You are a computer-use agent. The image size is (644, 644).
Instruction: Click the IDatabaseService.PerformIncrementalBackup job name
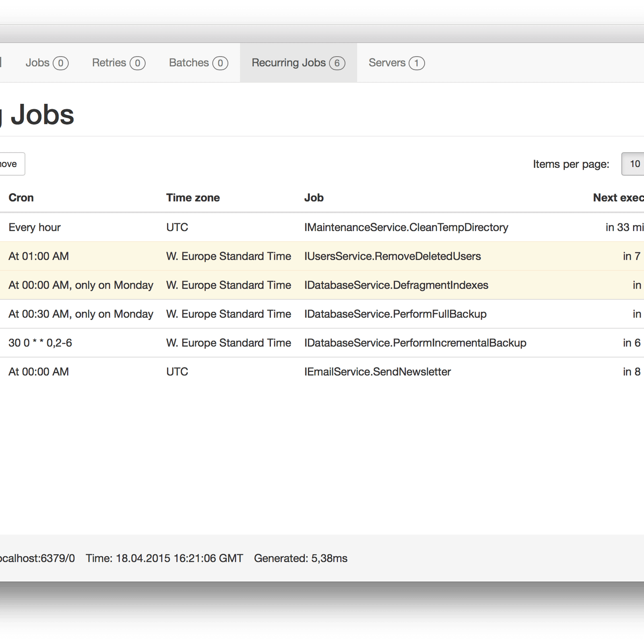(415, 343)
